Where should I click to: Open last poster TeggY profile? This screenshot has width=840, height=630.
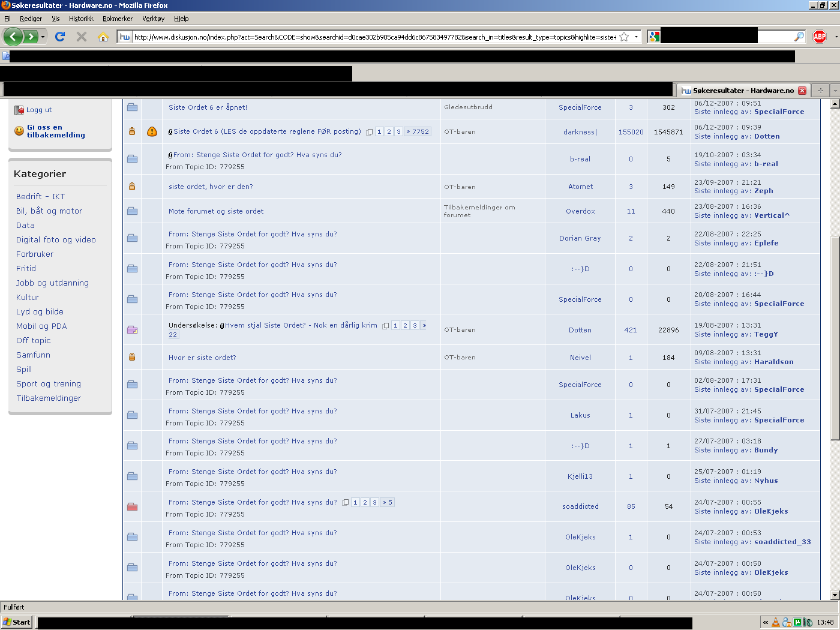point(766,334)
